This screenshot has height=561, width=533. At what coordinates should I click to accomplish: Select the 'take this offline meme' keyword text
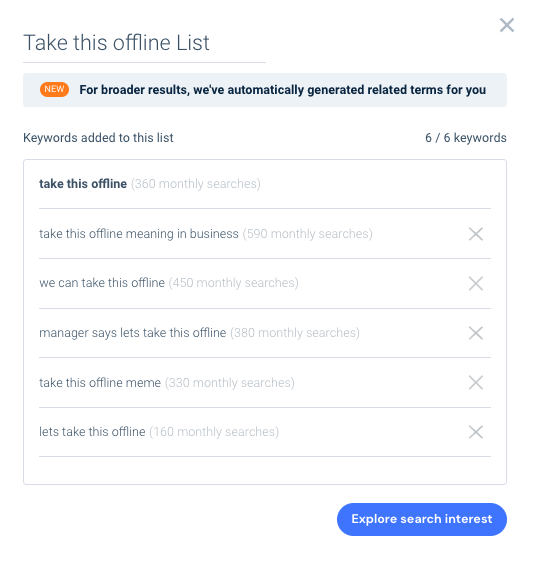click(100, 383)
